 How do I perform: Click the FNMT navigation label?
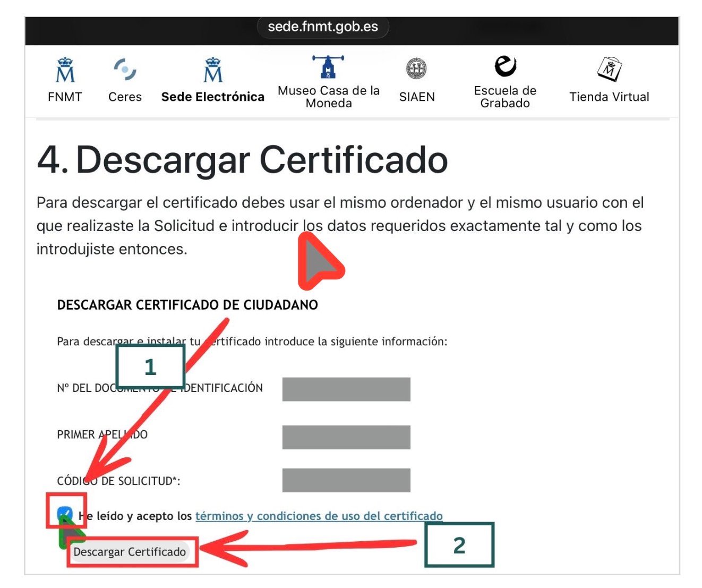tap(65, 97)
